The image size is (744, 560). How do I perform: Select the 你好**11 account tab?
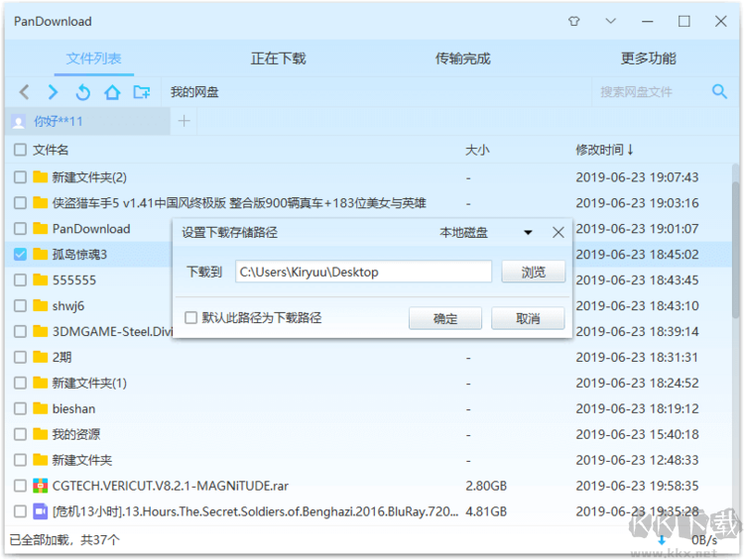pos(87,121)
